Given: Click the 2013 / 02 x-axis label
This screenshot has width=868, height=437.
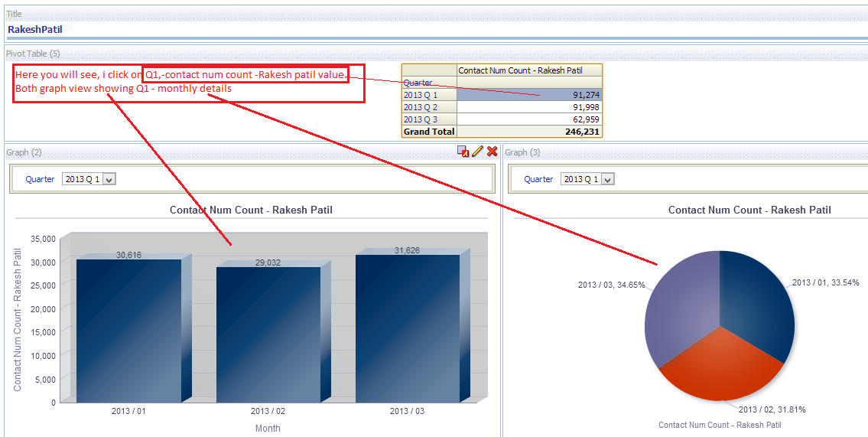Looking at the screenshot, I should coord(268,411).
